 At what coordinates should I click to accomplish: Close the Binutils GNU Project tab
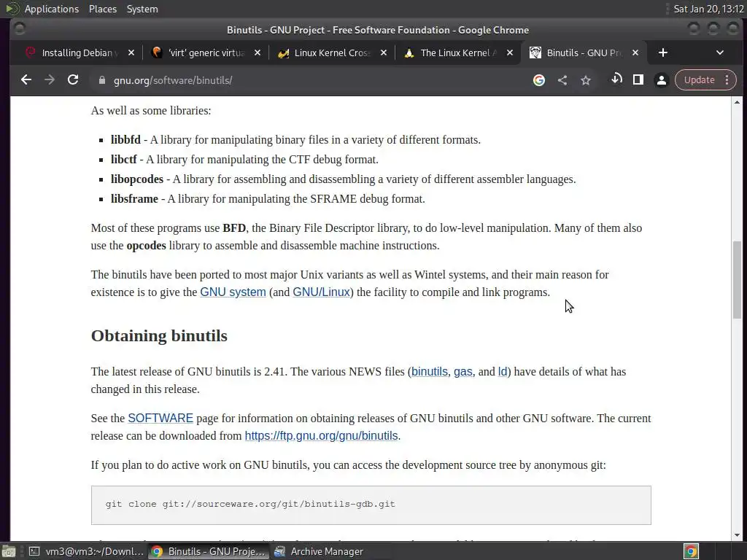click(x=635, y=52)
